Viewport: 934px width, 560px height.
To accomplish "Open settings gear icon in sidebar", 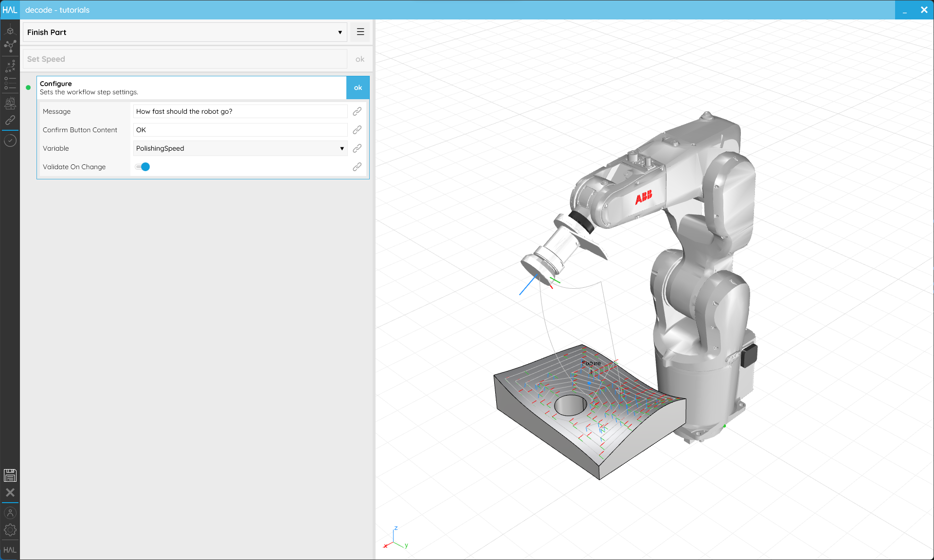I will click(10, 530).
